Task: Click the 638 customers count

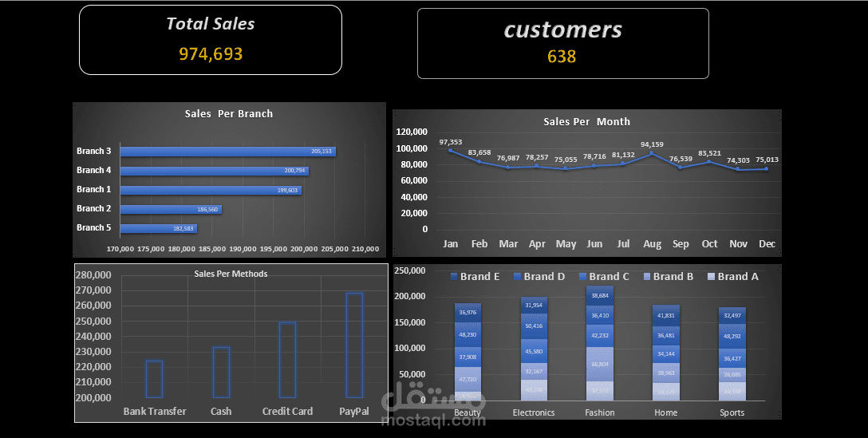Action: click(x=562, y=57)
